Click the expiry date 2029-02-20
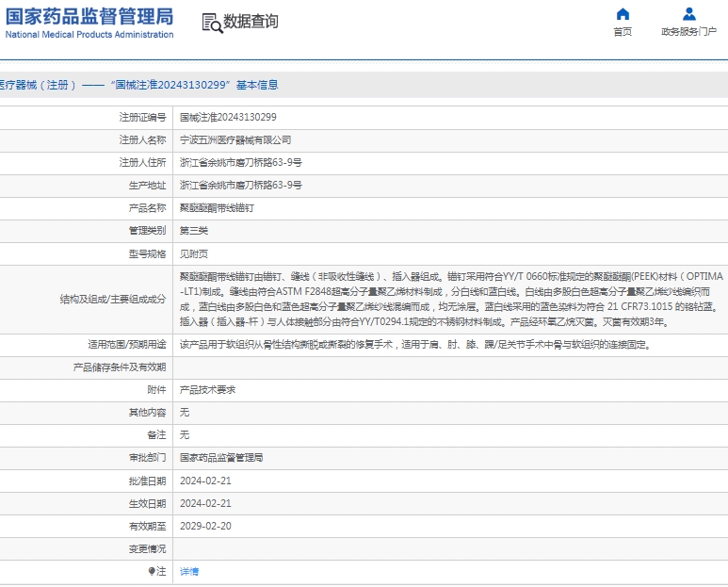The width and height of the screenshot is (728, 587). [205, 526]
